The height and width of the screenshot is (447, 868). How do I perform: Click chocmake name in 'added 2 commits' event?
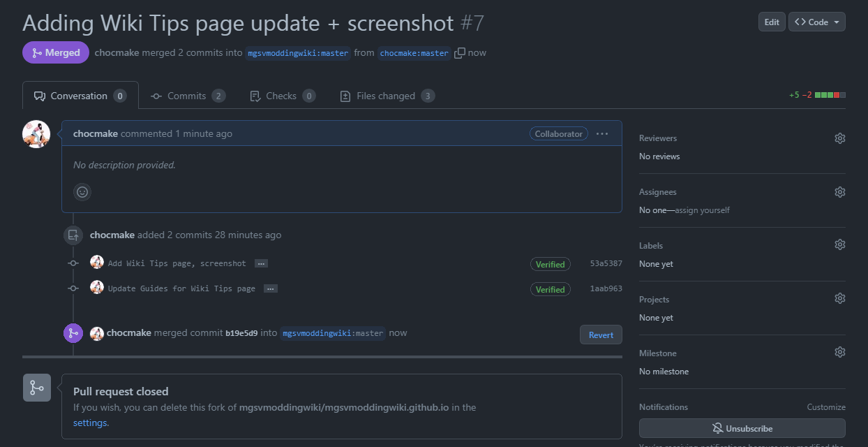[x=112, y=235]
